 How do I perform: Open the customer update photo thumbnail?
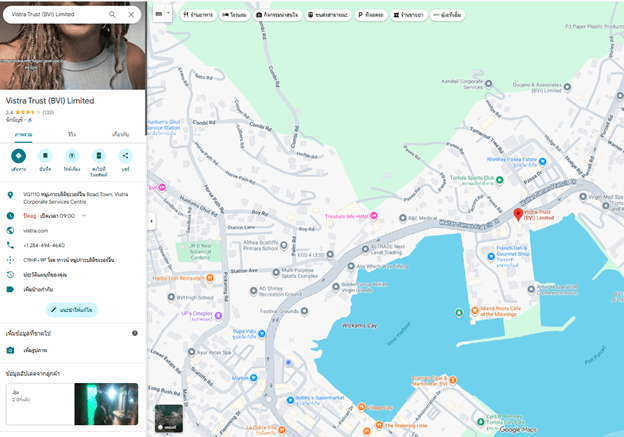tap(106, 404)
